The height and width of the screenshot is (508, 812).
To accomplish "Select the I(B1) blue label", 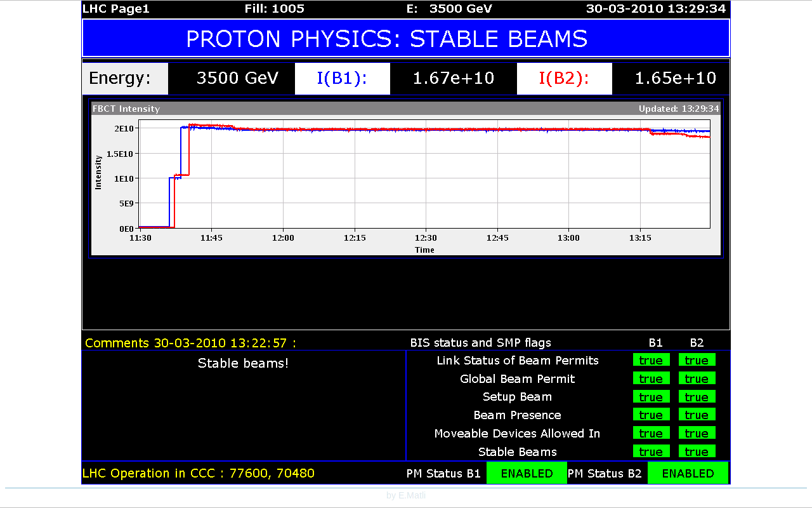I will click(x=343, y=78).
